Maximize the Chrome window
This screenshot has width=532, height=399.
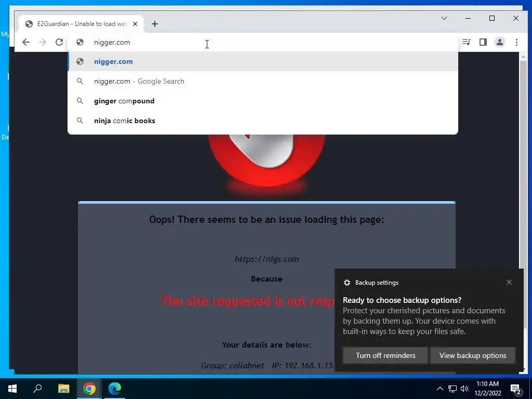pos(492,18)
